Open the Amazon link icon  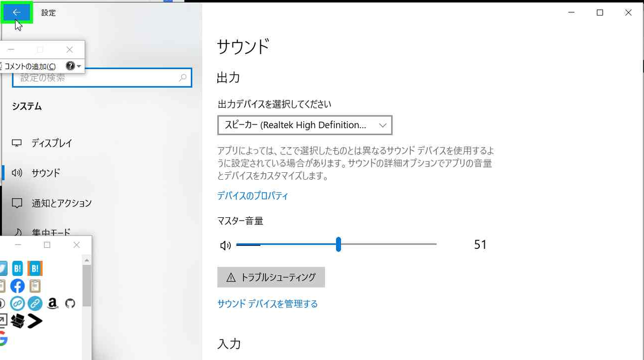(x=53, y=303)
